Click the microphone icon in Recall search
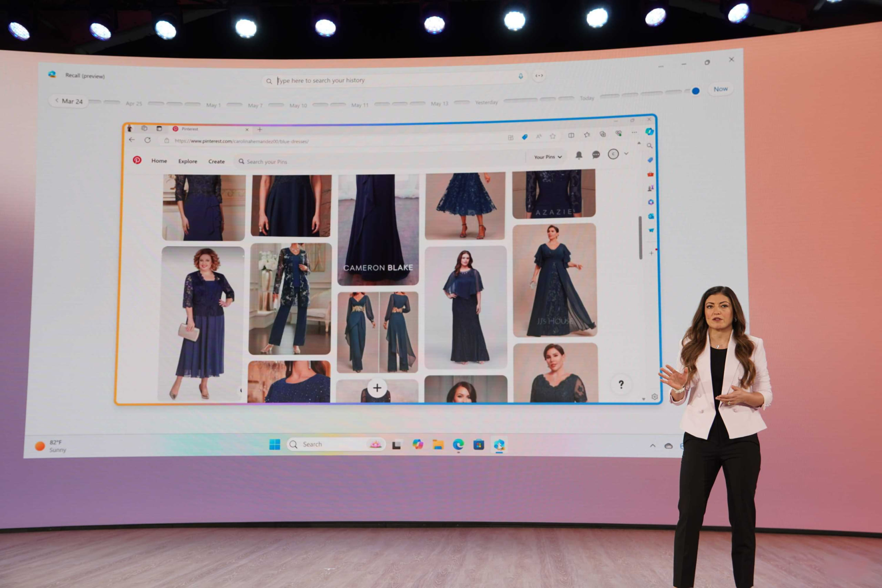 [521, 76]
